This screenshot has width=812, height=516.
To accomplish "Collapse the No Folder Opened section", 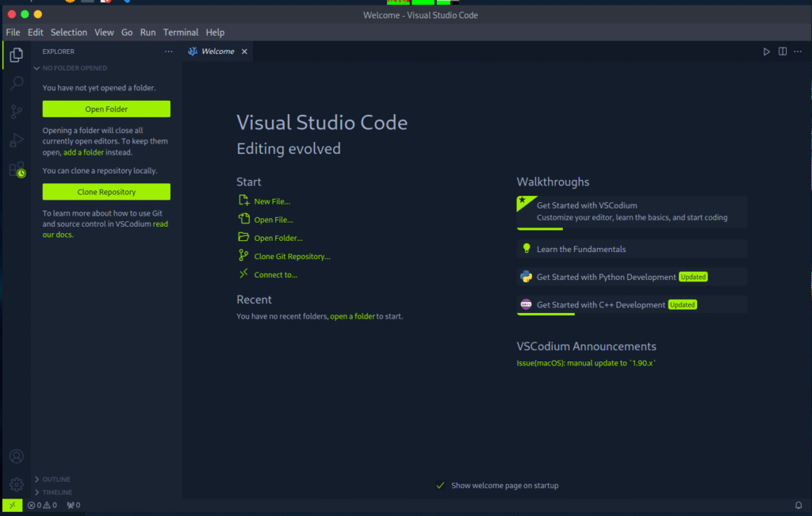I will coord(75,68).
